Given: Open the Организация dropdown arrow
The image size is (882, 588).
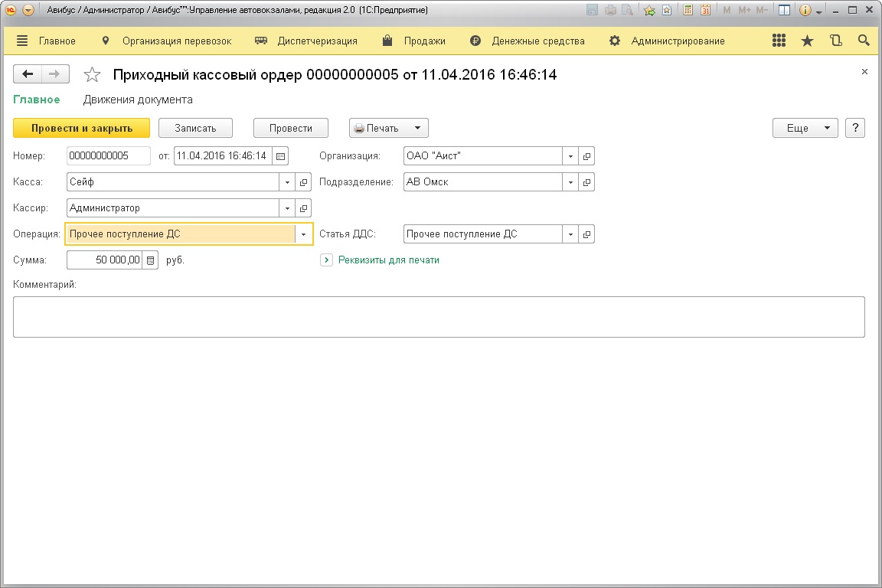Looking at the screenshot, I should (570, 156).
